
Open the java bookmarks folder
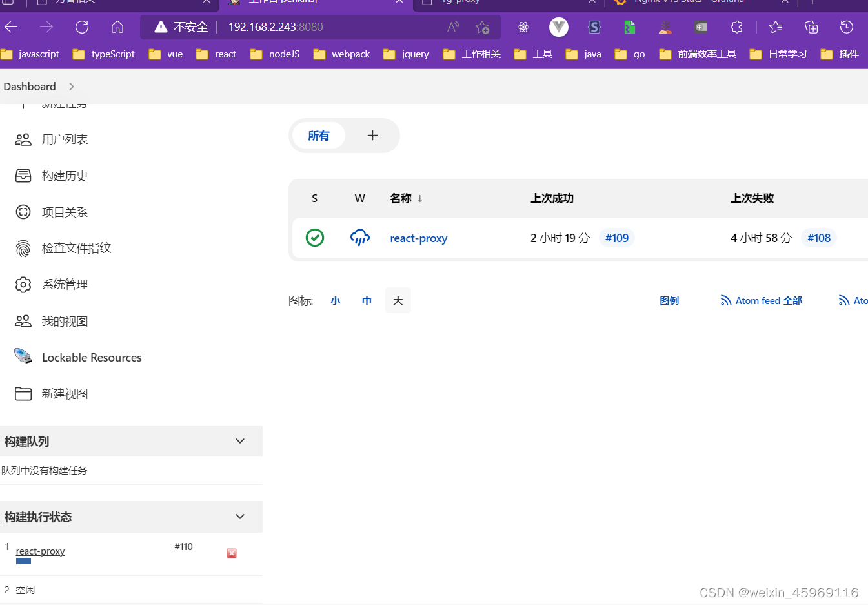tap(583, 54)
